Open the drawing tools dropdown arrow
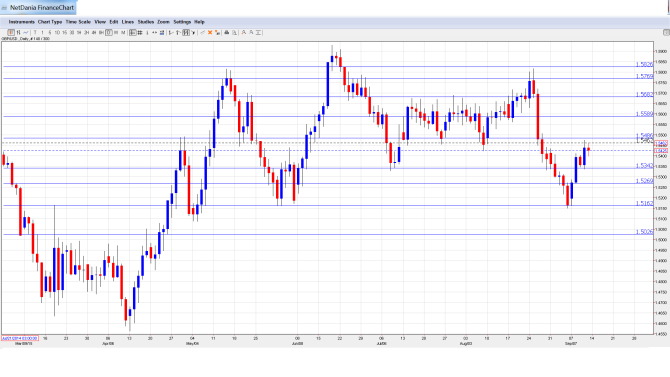Viewport: 670px width, 377px height. pyautogui.click(x=193, y=32)
